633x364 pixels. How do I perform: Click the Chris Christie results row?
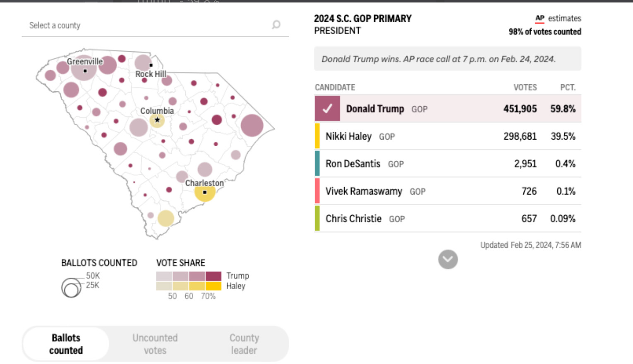(x=448, y=219)
